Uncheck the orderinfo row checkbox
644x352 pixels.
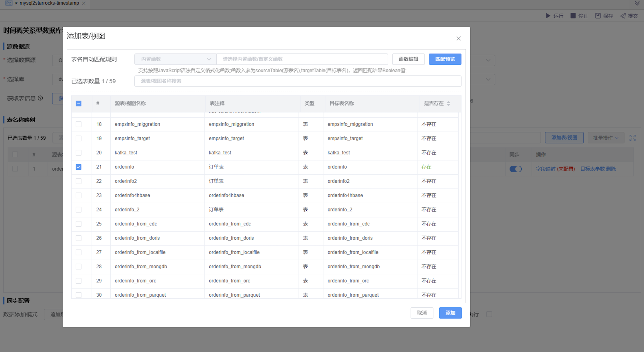[78, 167]
